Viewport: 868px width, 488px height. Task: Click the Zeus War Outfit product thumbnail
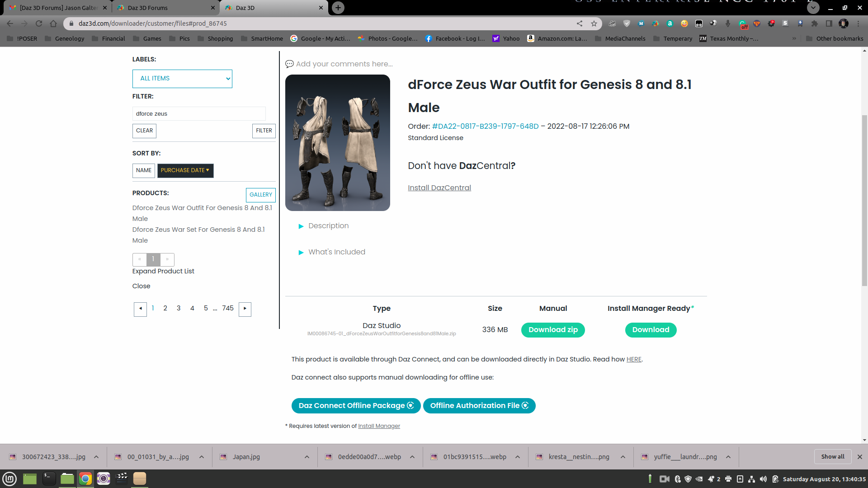(338, 143)
